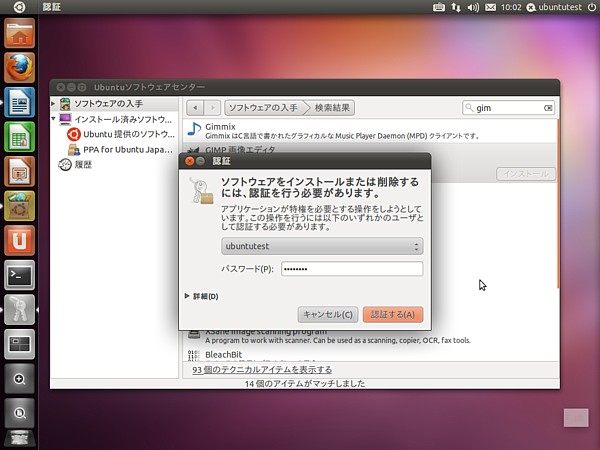Click the authentication keys launcher icon
The image size is (600, 450).
pyautogui.click(x=20, y=309)
